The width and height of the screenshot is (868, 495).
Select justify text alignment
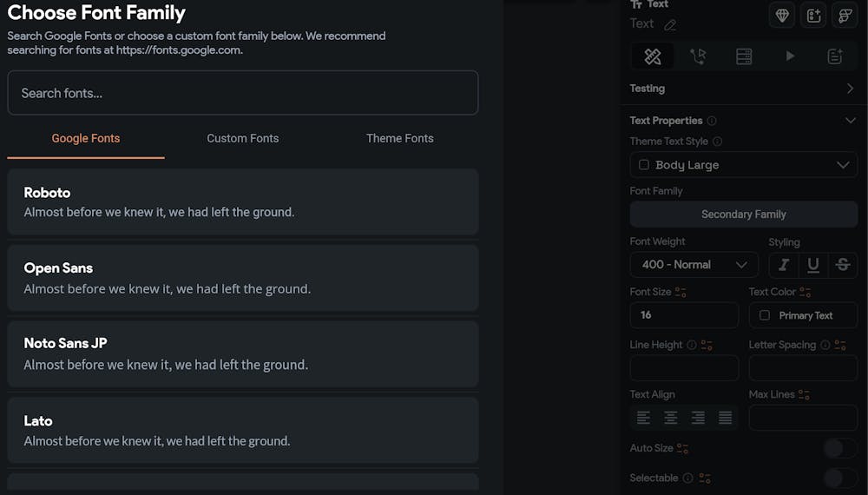point(725,418)
